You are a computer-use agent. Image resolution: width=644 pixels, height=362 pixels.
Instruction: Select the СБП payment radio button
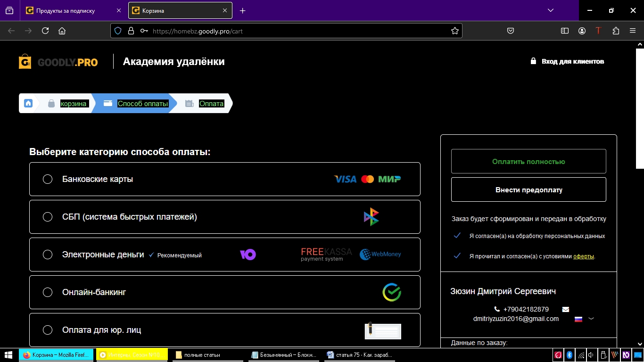[x=48, y=217]
